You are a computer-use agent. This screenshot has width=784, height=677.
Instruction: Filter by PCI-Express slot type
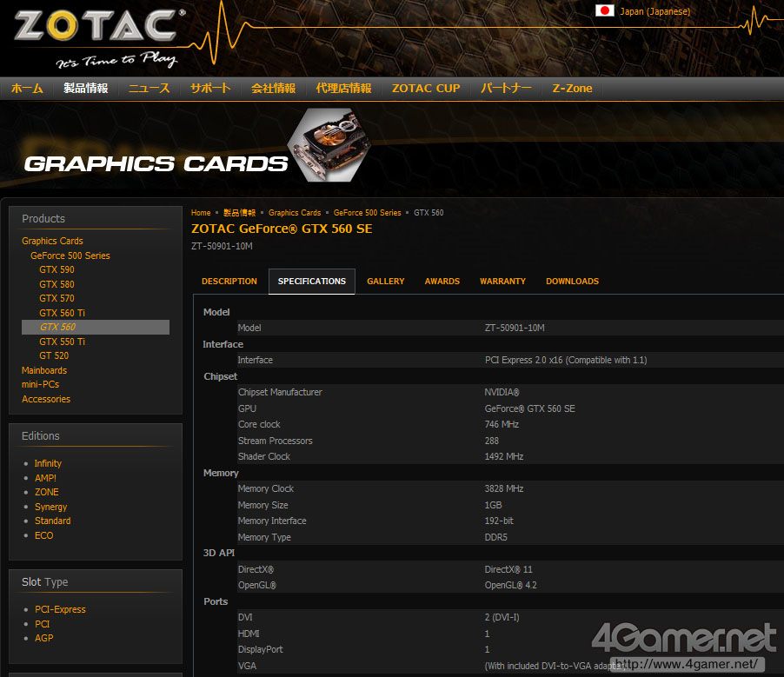click(x=60, y=609)
